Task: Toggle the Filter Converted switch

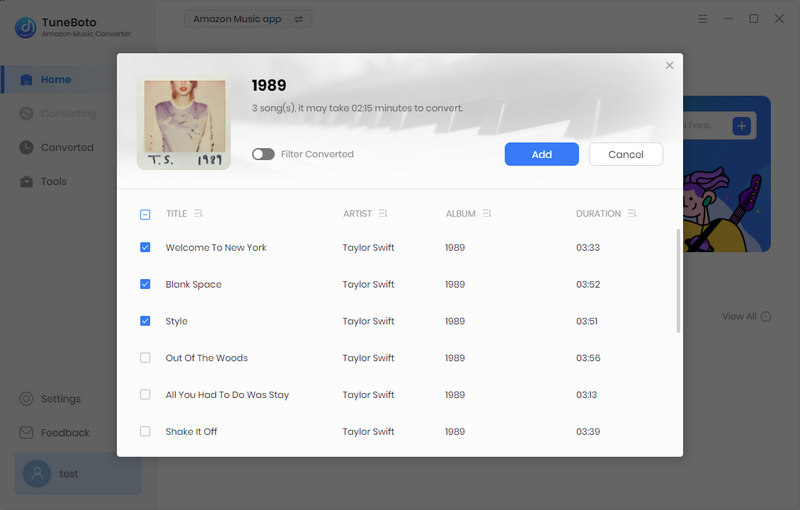Action: pos(263,154)
